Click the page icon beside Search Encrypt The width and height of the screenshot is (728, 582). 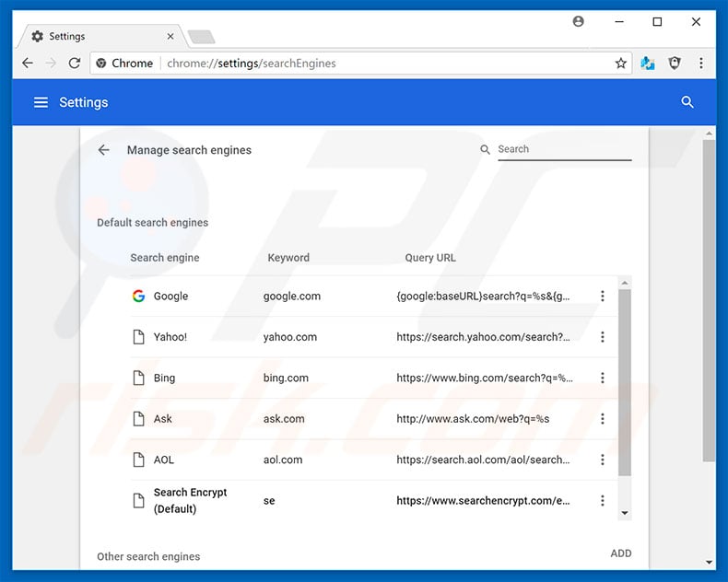point(138,500)
